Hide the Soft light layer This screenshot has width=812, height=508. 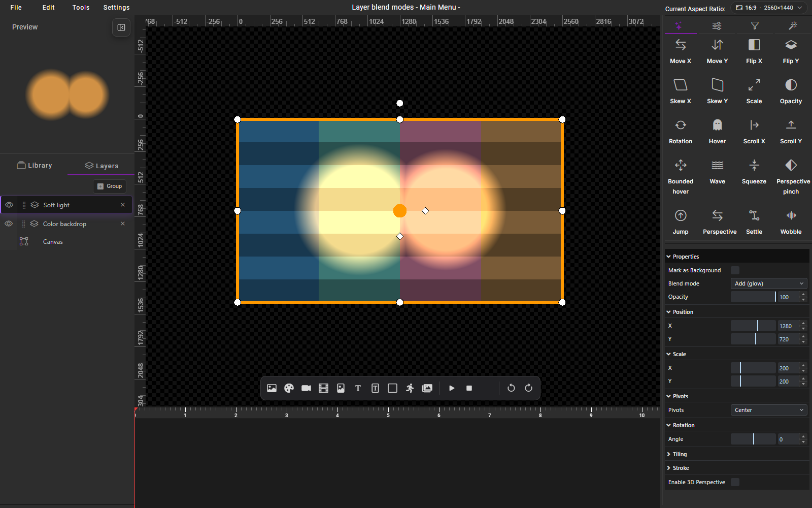click(9, 205)
